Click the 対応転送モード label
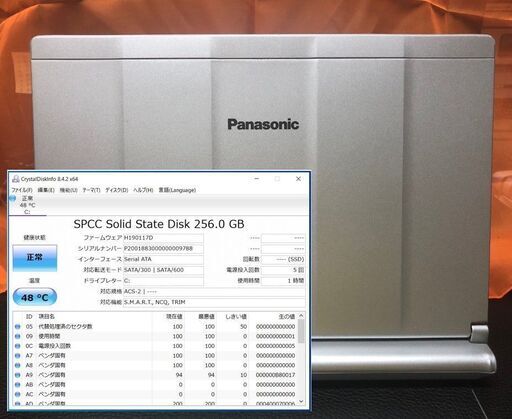Screen dimensions: 512x419 [x=103, y=270]
